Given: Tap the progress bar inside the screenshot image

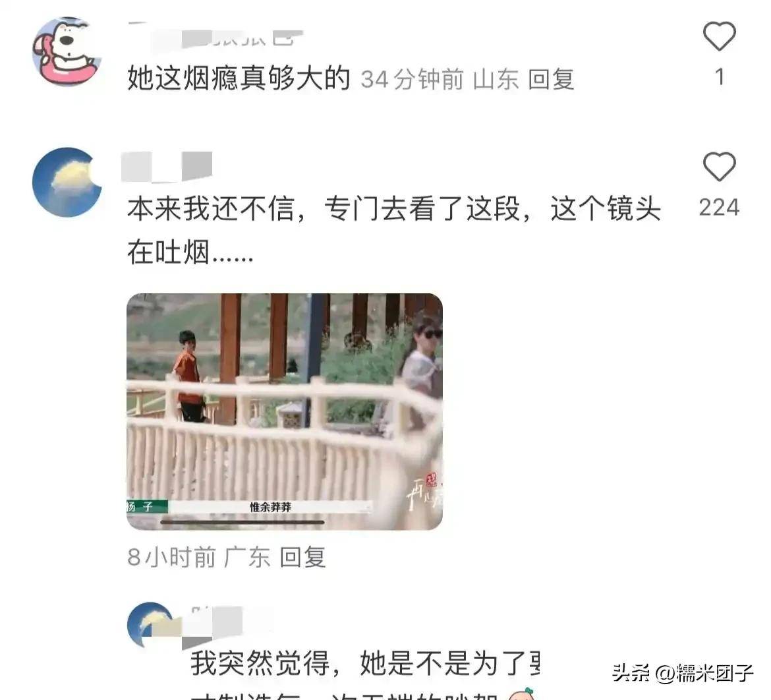Looking at the screenshot, I should [x=243, y=522].
